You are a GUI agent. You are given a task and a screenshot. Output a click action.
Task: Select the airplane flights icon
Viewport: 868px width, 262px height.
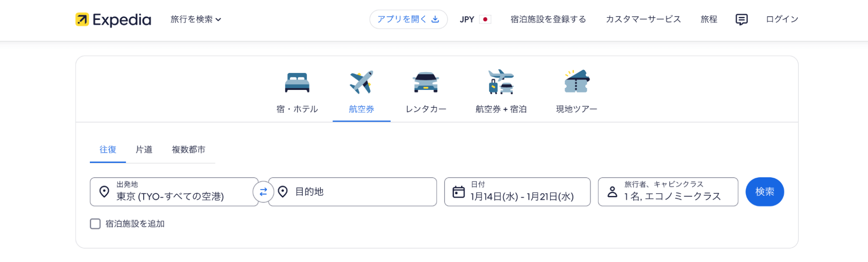361,82
